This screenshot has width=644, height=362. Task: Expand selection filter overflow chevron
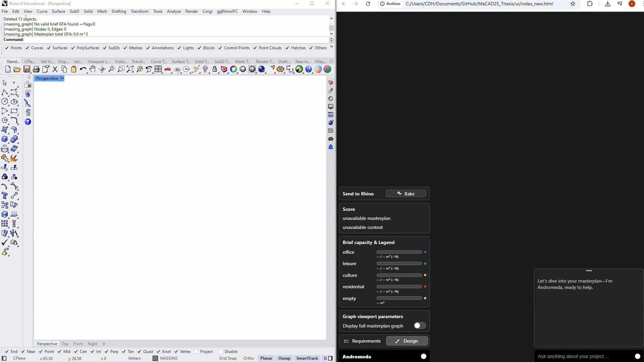tap(331, 47)
